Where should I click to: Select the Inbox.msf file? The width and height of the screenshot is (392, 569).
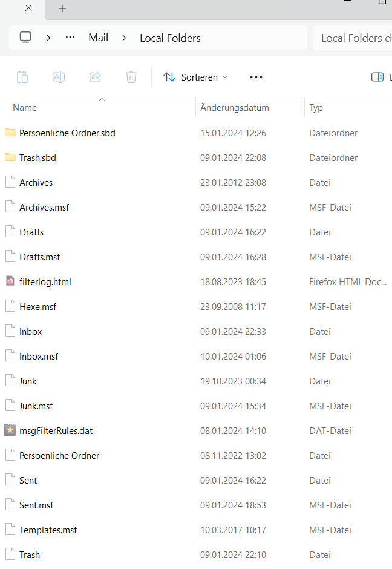(39, 356)
